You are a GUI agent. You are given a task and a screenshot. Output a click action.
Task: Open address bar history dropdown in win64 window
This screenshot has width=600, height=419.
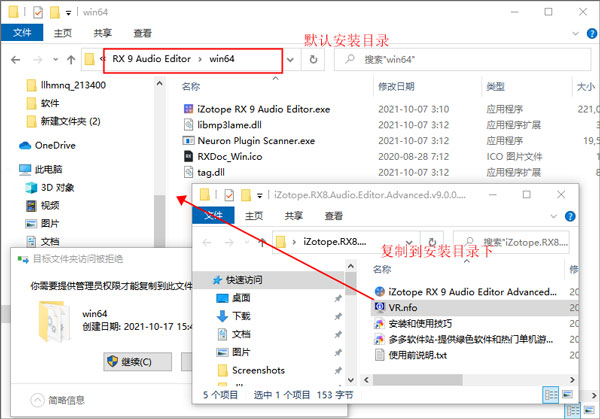(292, 59)
